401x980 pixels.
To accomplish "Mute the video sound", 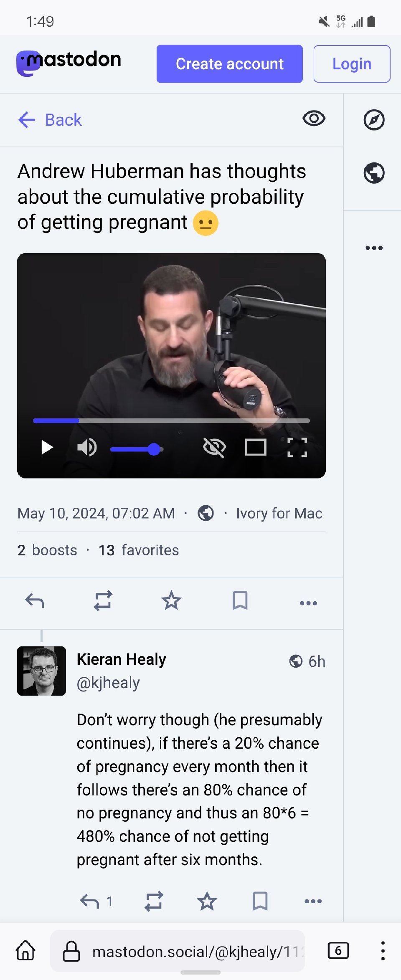I will coord(87,448).
